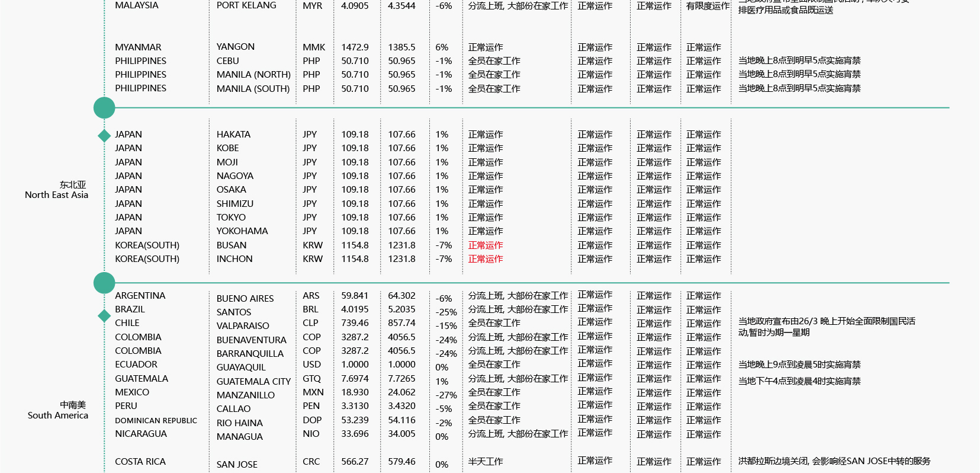Select the ARS currency code

tap(311, 296)
